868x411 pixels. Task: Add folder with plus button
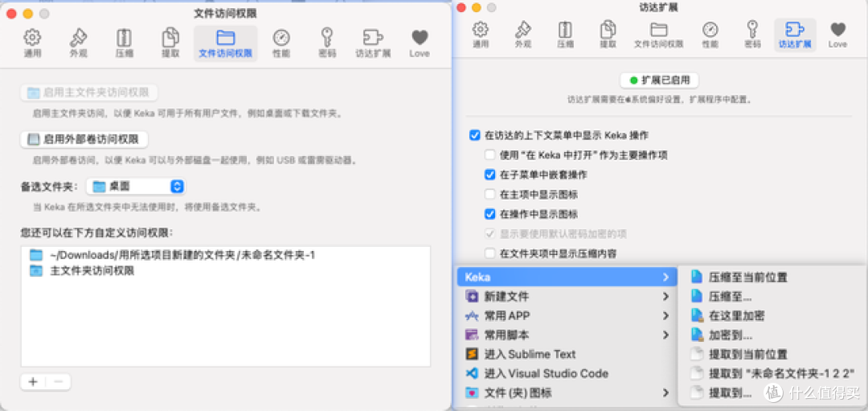(x=33, y=381)
